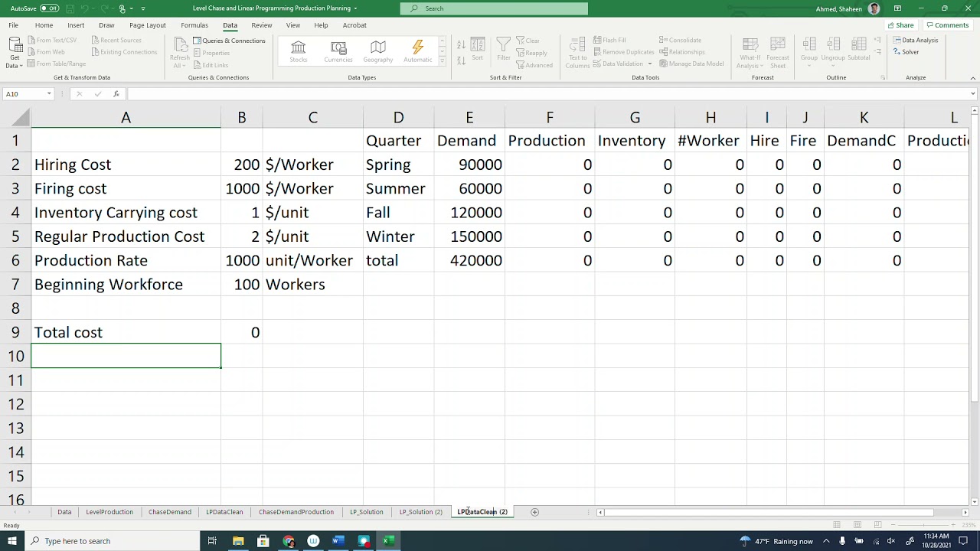Open the Outline group dialog launcher

tap(883, 78)
